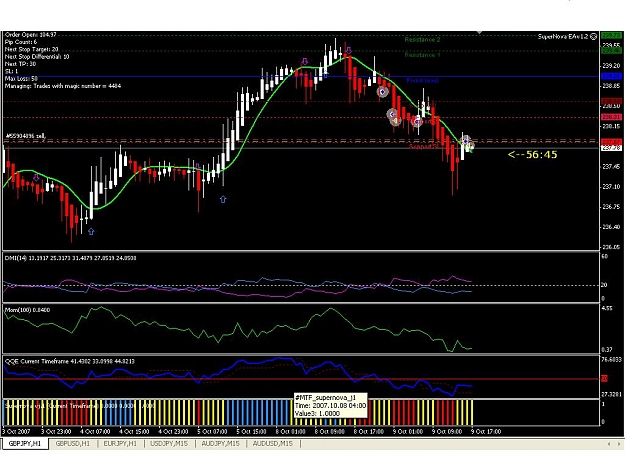
Task: Click the topmost green price label on the scale
Action: 611,36
